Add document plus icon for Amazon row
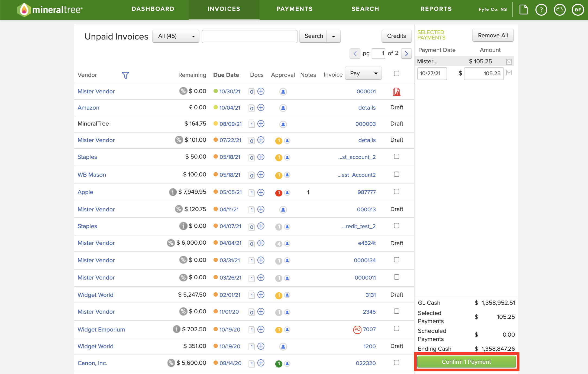The image size is (588, 374). (x=261, y=108)
